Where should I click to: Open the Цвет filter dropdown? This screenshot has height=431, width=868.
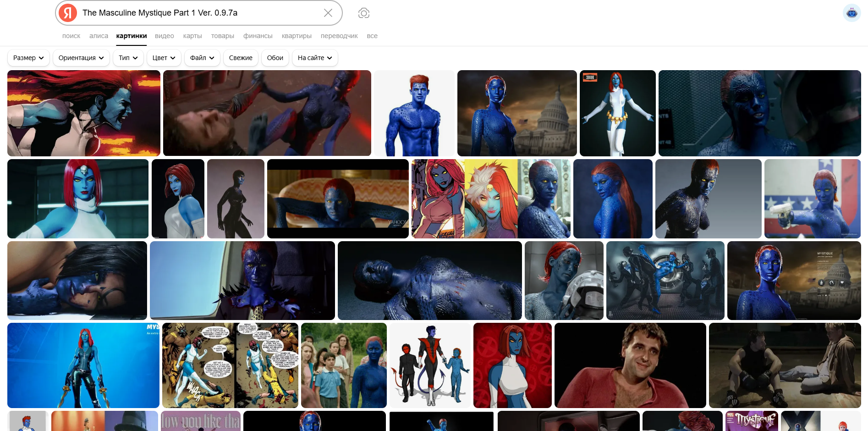(164, 58)
